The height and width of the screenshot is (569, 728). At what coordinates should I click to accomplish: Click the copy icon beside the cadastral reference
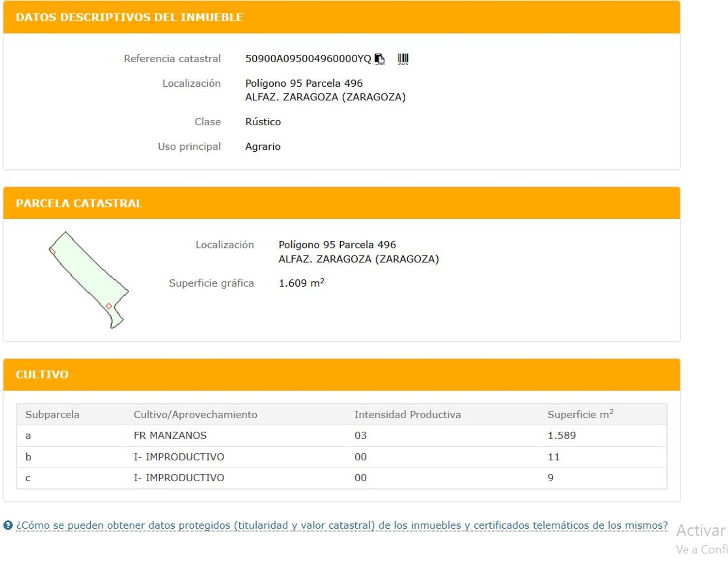380,59
